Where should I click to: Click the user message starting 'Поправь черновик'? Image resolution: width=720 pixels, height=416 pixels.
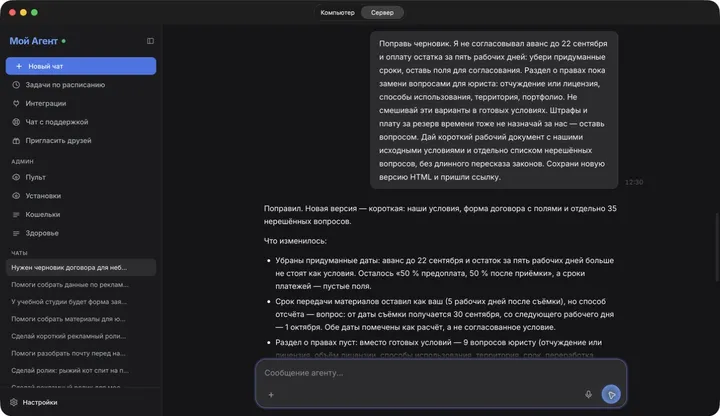click(x=494, y=110)
